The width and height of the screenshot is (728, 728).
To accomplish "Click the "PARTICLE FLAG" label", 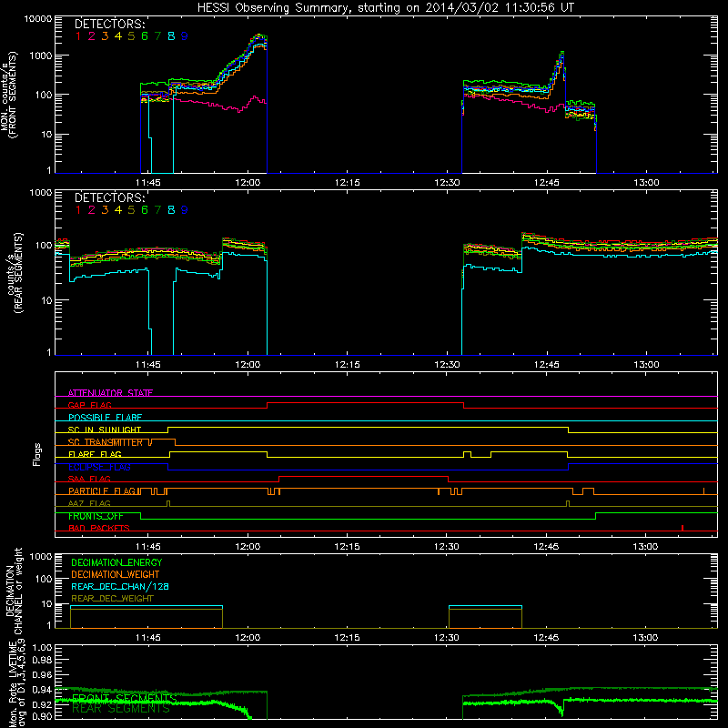I will [x=102, y=490].
